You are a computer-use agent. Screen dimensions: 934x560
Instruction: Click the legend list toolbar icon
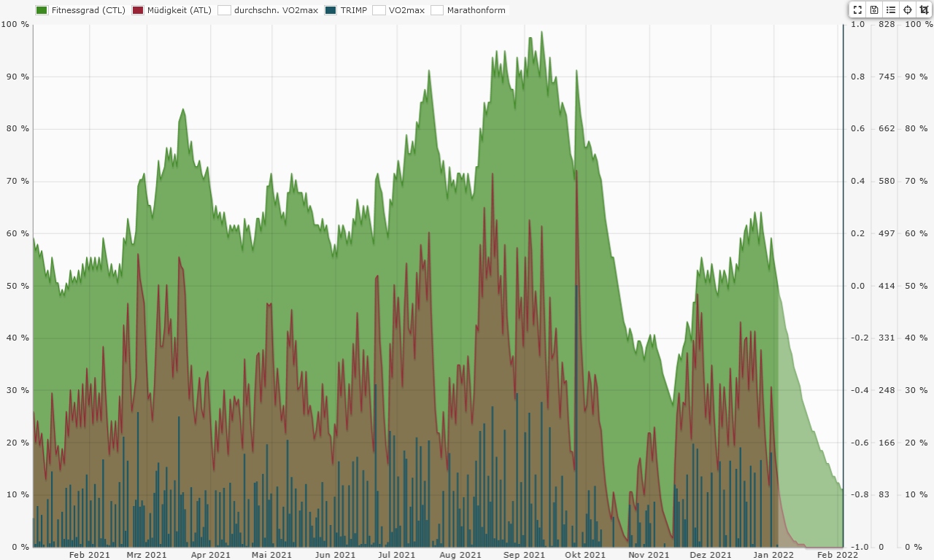pyautogui.click(x=891, y=9)
